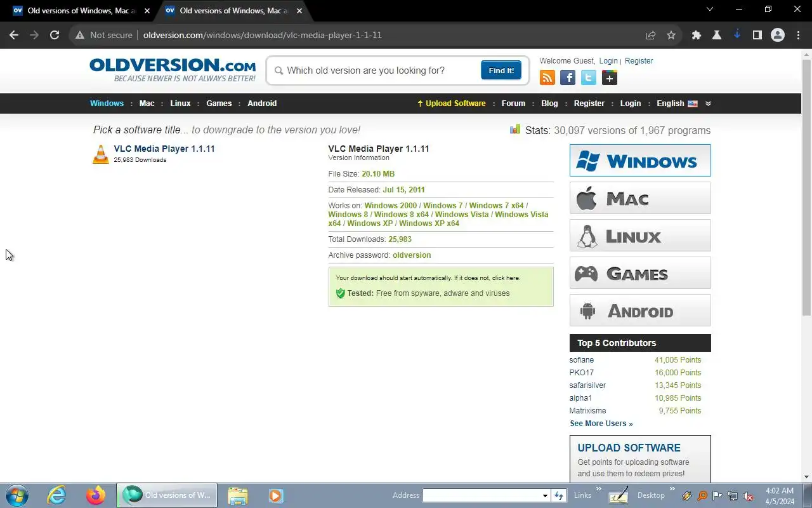The height and width of the screenshot is (508, 812).
Task: Open the Chrome three-dot menu
Action: (x=798, y=36)
